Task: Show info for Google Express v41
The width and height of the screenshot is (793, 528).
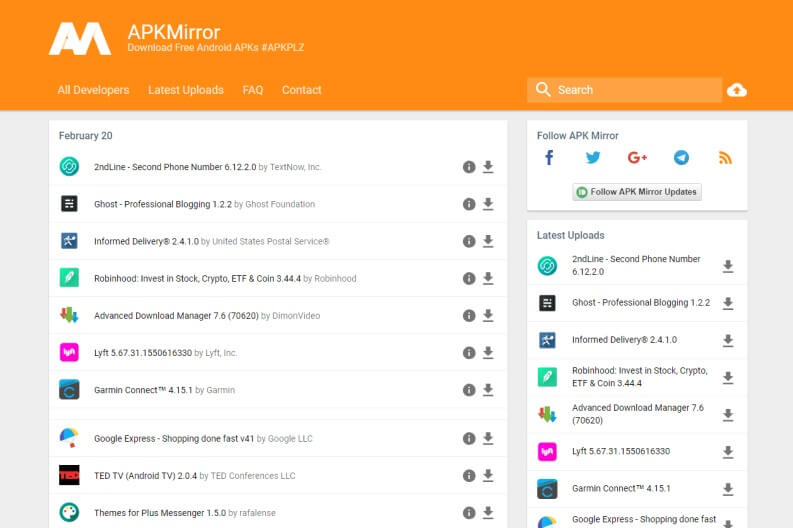Action: 469,438
